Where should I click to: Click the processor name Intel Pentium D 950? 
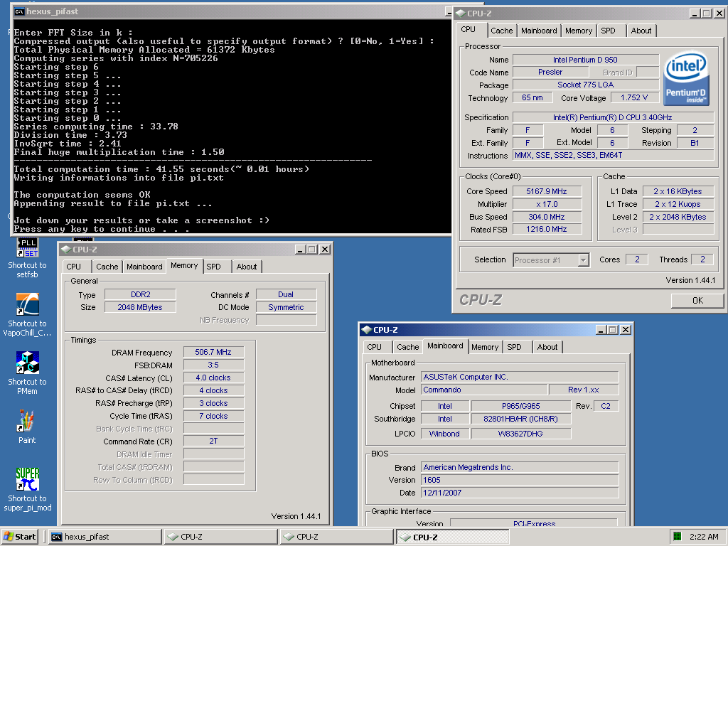pos(586,60)
